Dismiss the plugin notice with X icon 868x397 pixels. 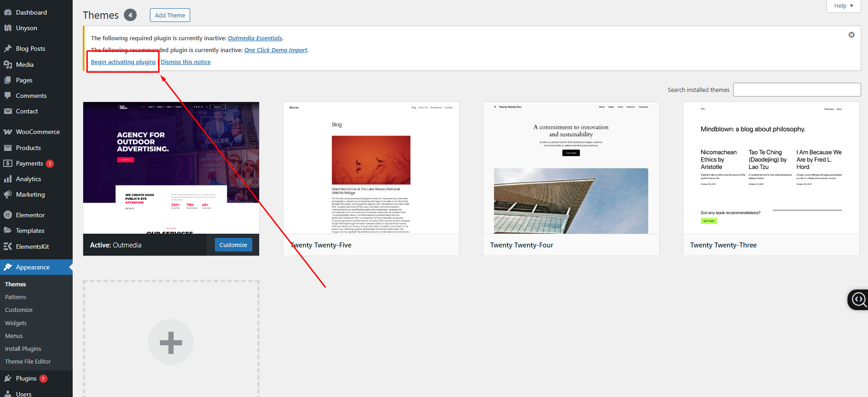click(x=851, y=35)
